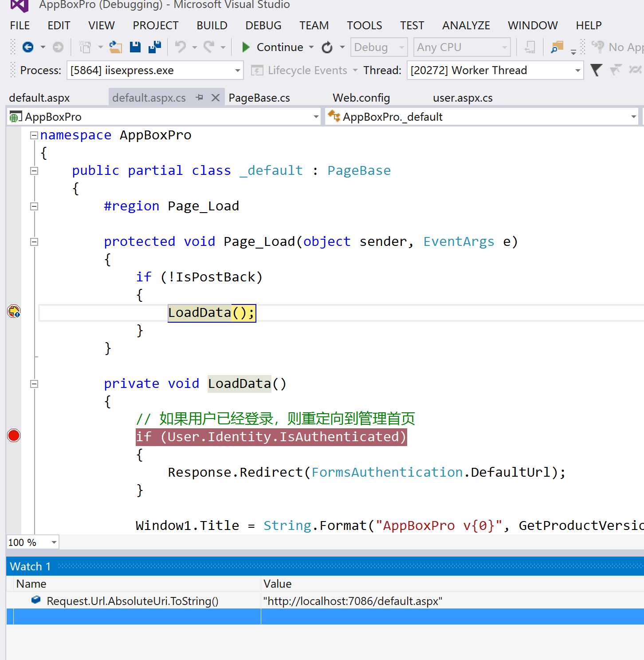
Task: Open the DEBUG menu
Action: pyautogui.click(x=263, y=25)
